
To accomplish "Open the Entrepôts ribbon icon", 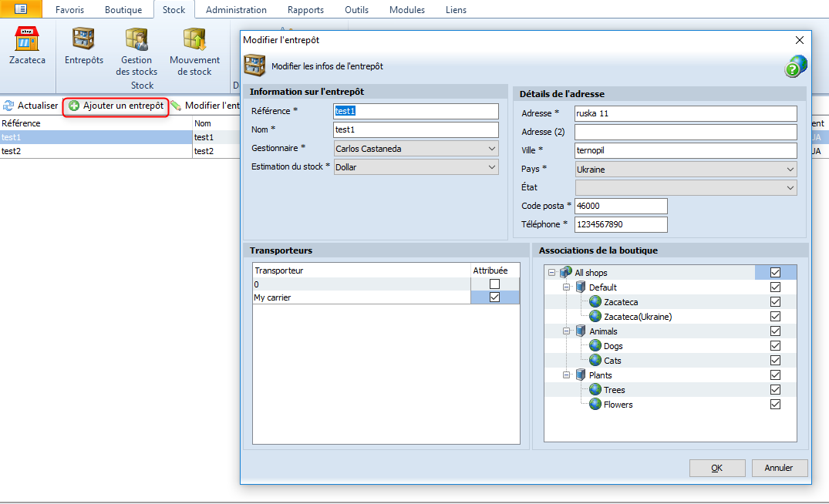I will coord(83,39).
